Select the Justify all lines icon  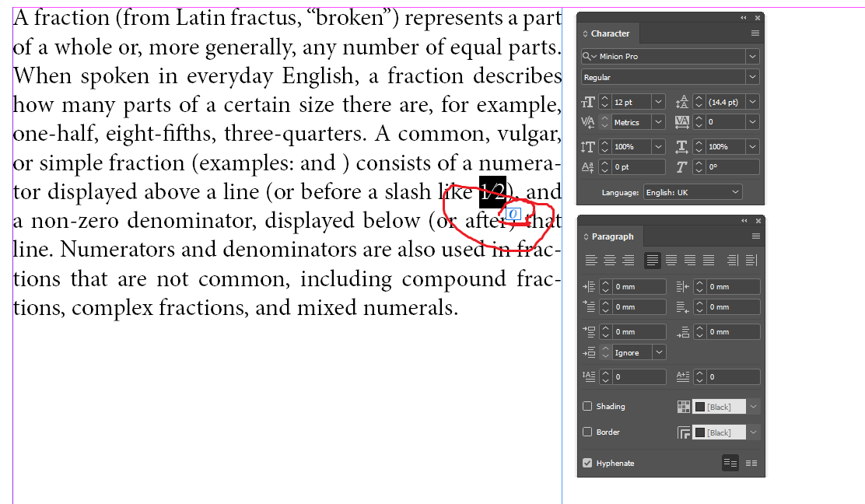tap(709, 260)
